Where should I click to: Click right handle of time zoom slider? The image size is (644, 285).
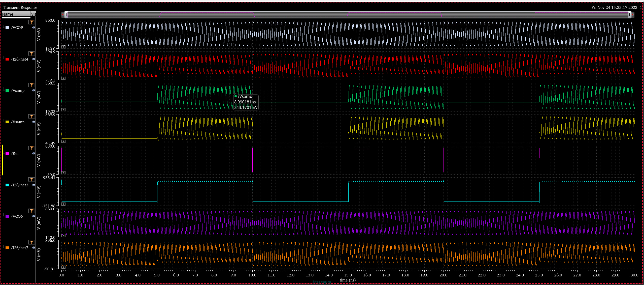click(x=630, y=15)
